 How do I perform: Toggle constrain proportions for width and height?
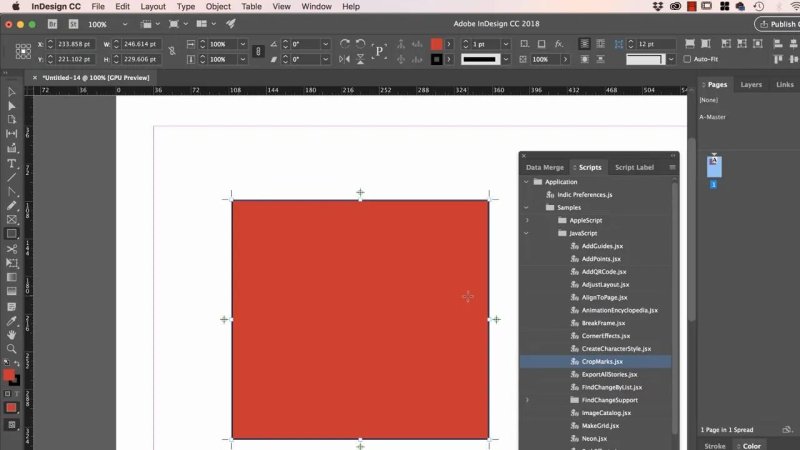click(x=172, y=52)
